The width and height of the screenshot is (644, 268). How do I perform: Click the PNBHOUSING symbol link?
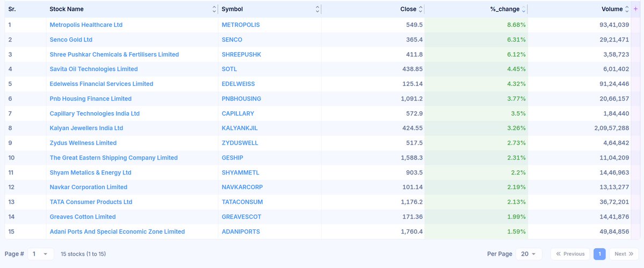pyautogui.click(x=242, y=98)
